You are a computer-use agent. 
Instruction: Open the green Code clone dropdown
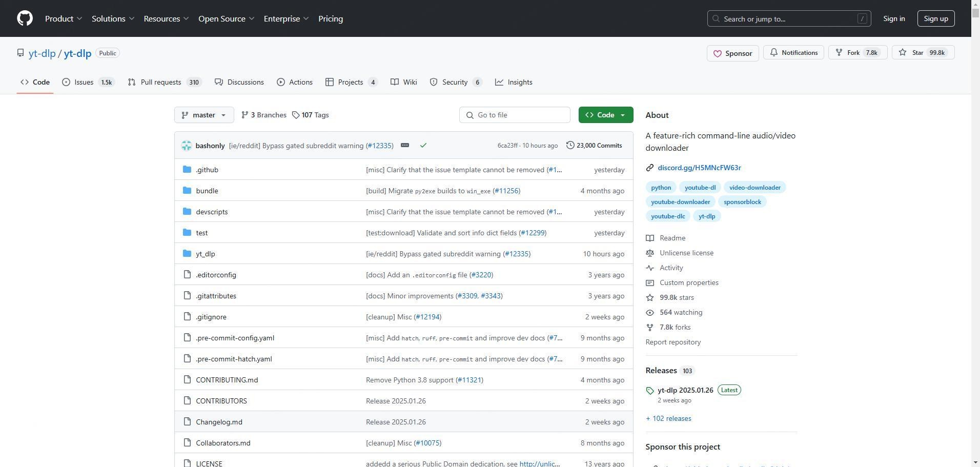tap(606, 115)
